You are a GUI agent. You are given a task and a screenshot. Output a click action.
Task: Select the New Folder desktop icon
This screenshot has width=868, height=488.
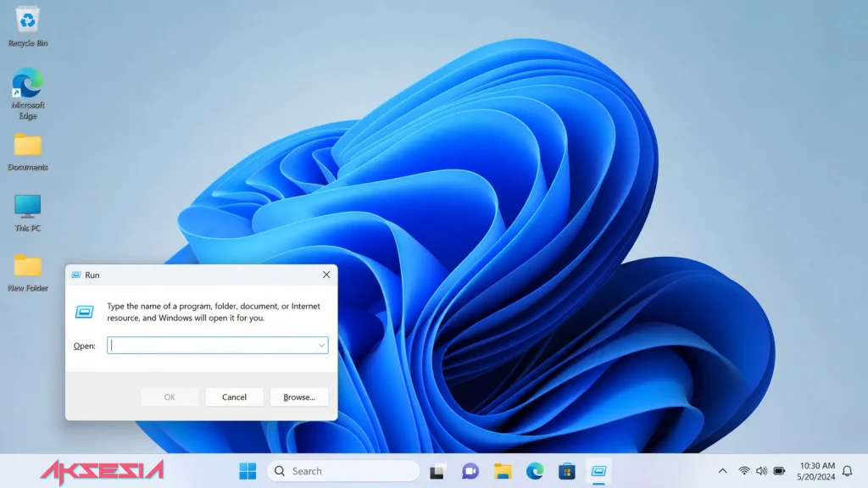[28, 274]
